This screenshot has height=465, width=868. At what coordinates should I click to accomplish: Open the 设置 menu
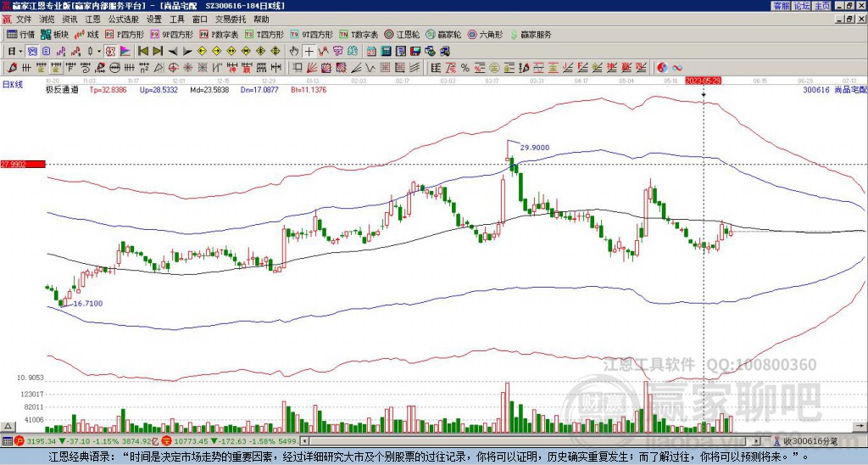(154, 20)
